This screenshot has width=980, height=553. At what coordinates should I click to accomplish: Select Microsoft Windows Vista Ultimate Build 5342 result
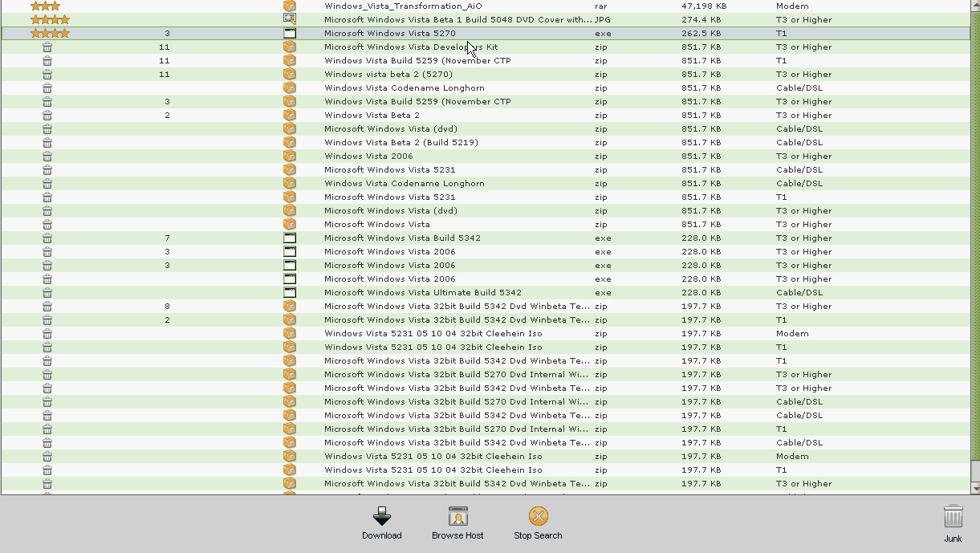[423, 292]
